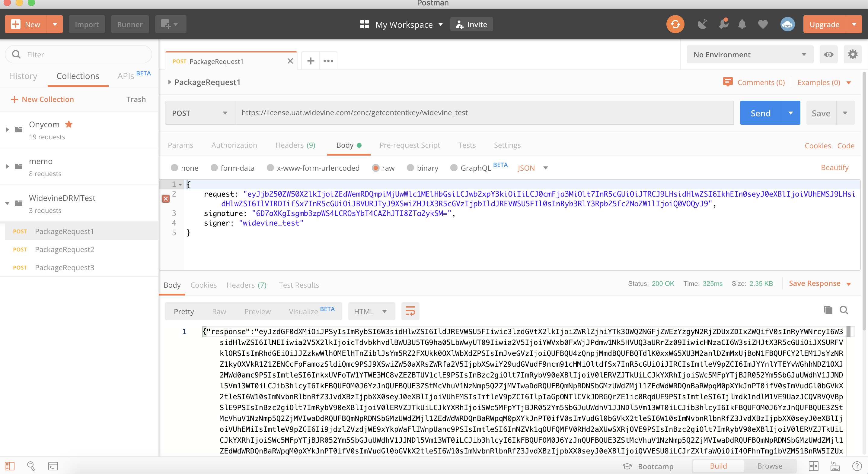Open the notifications bell icon

pyautogui.click(x=742, y=24)
